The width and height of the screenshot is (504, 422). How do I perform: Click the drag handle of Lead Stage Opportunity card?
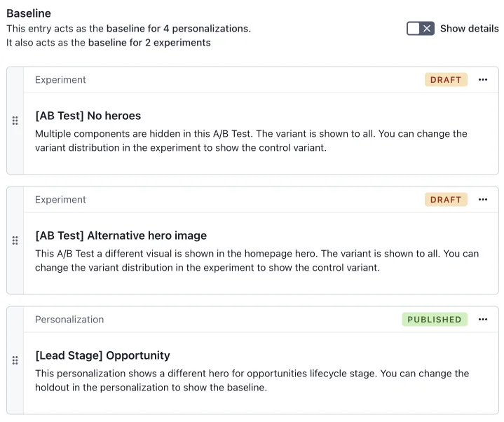(15, 360)
